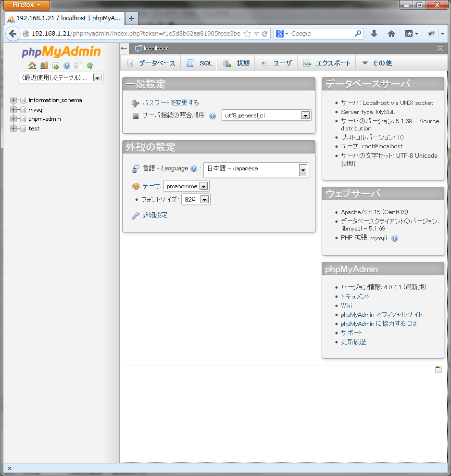Open the Google search engine selector
This screenshot has width=451, height=476.
click(282, 34)
